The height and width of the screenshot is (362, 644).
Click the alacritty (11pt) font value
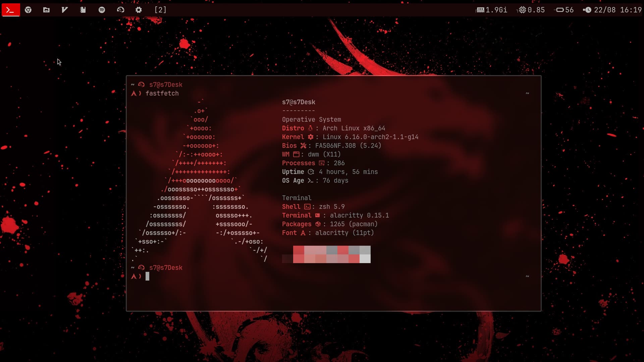(x=344, y=233)
